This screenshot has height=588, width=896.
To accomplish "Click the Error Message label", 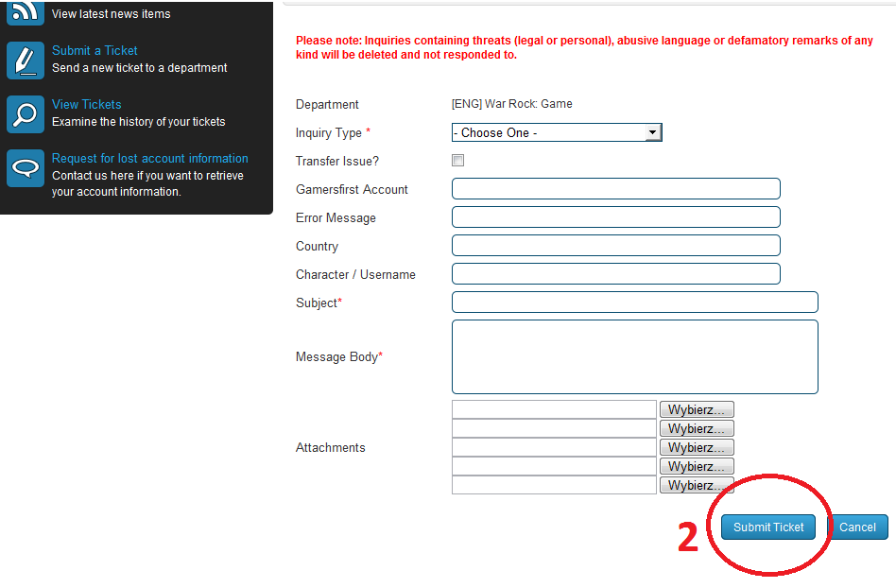I will tap(336, 218).
